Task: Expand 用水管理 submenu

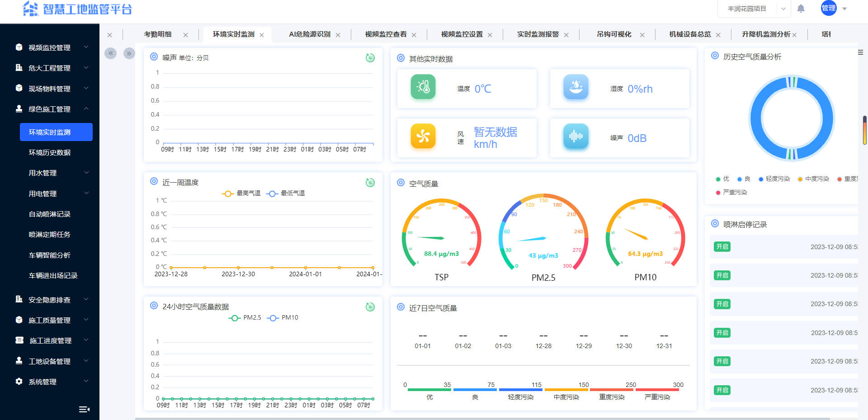Action: [86, 173]
